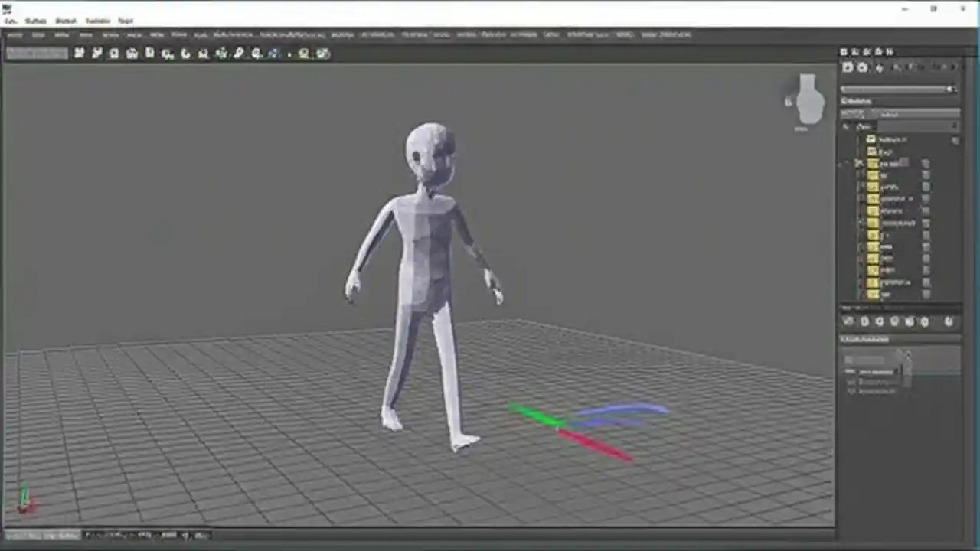
Task: Click the Select Object arrow tool
Action: [x=114, y=54]
